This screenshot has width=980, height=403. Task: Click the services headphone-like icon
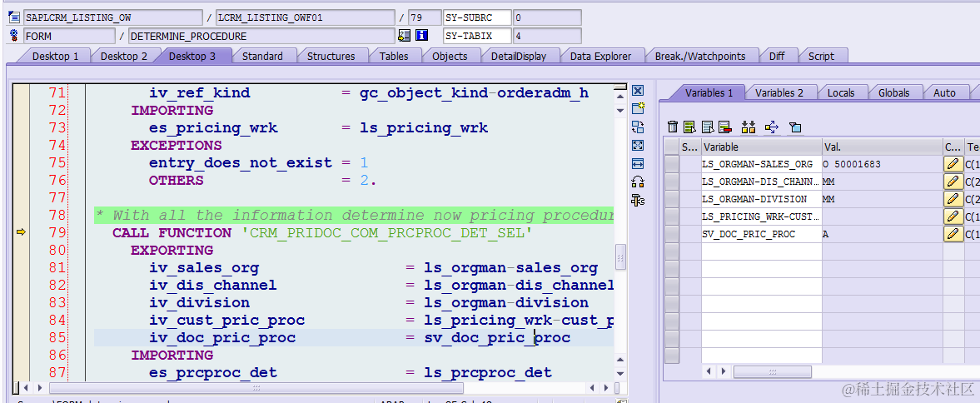click(x=638, y=182)
